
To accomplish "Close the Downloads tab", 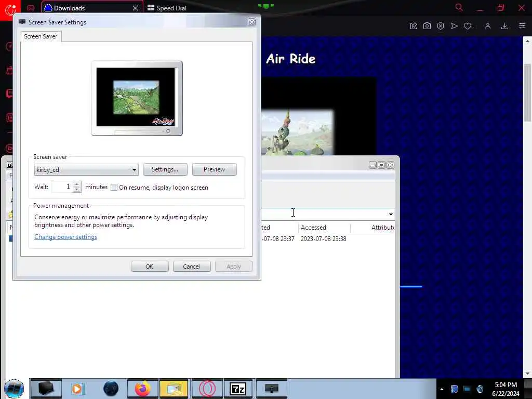I will pos(136,8).
